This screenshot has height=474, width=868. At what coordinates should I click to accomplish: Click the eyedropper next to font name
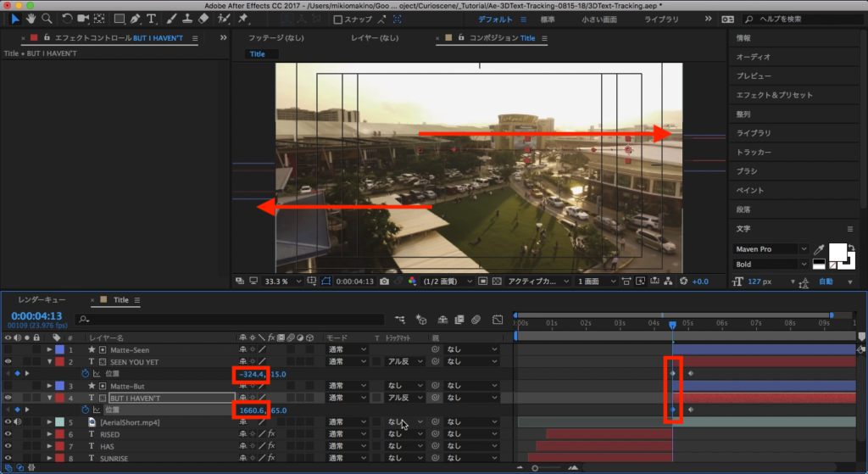819,249
